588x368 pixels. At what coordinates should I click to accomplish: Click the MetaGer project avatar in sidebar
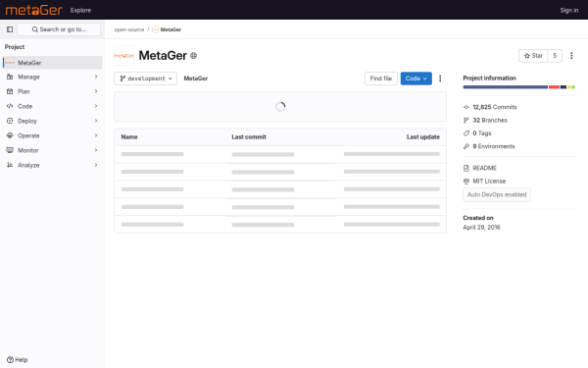coord(10,63)
